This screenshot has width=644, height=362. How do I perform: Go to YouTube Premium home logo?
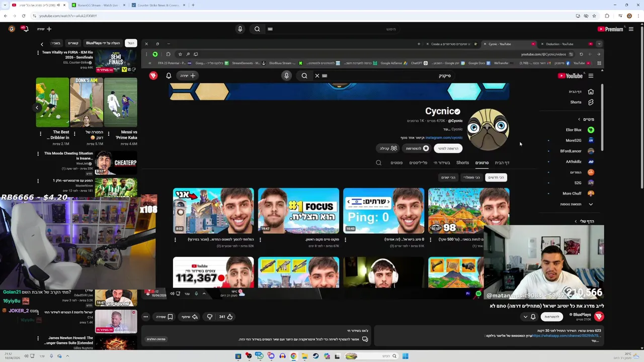pos(610,29)
